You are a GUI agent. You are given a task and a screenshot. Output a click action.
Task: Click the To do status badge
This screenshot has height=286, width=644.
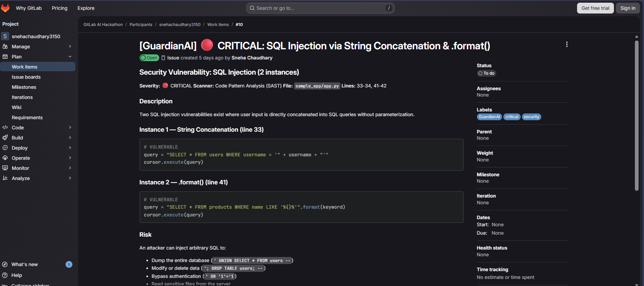486,73
